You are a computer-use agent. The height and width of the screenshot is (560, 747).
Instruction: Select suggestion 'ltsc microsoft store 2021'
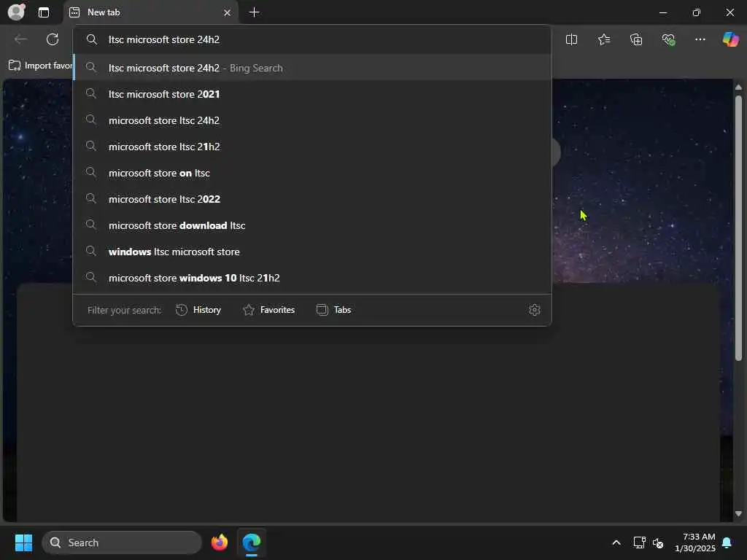click(x=312, y=94)
